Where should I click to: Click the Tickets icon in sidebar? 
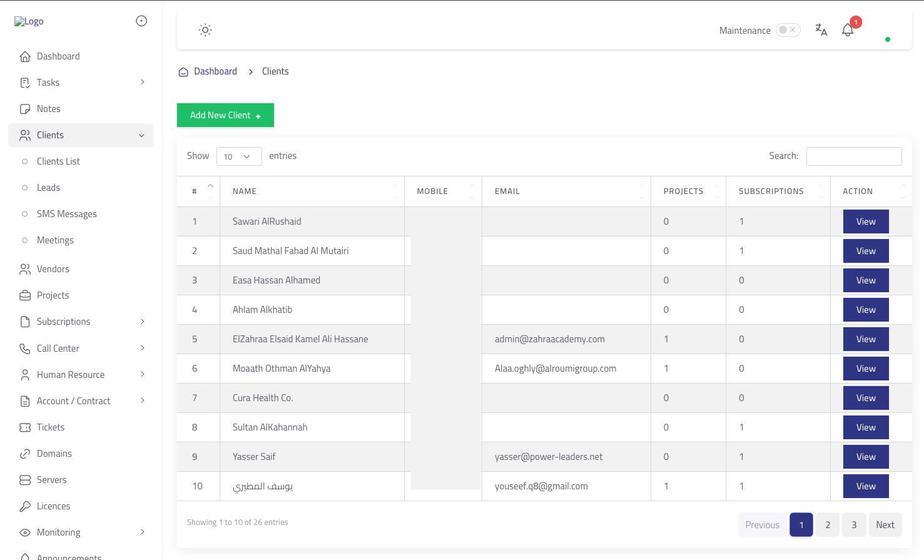pyautogui.click(x=25, y=427)
